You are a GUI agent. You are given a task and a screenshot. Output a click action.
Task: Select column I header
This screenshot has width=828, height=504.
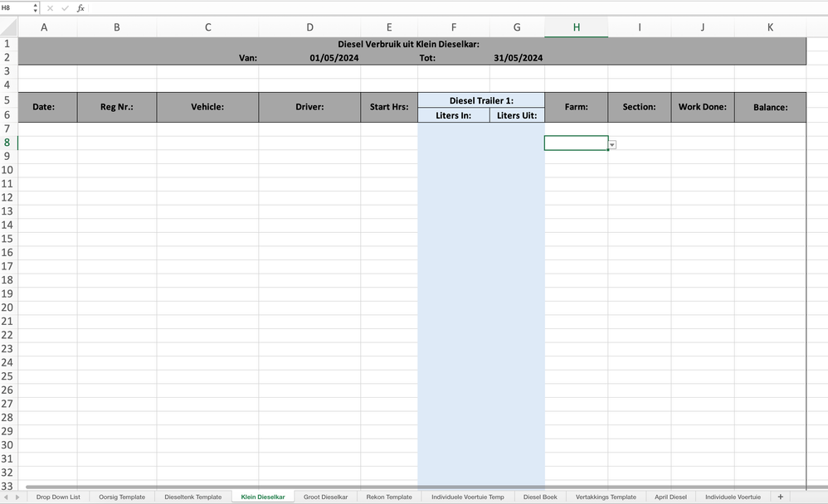[x=640, y=27]
